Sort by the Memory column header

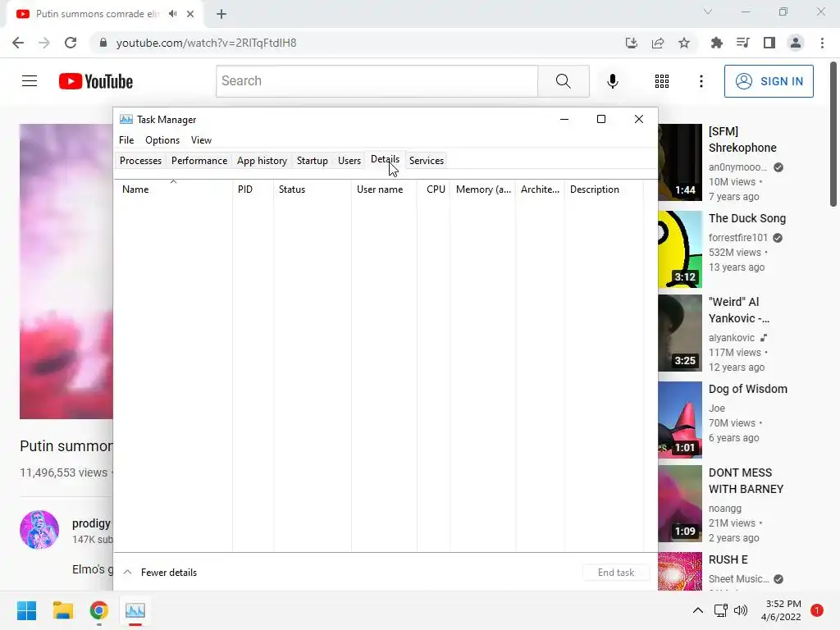click(x=482, y=189)
